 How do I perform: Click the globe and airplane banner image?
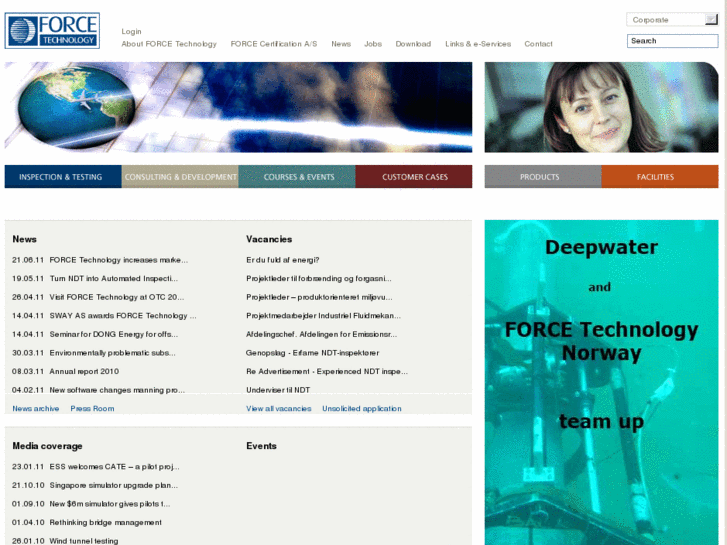pos(238,107)
